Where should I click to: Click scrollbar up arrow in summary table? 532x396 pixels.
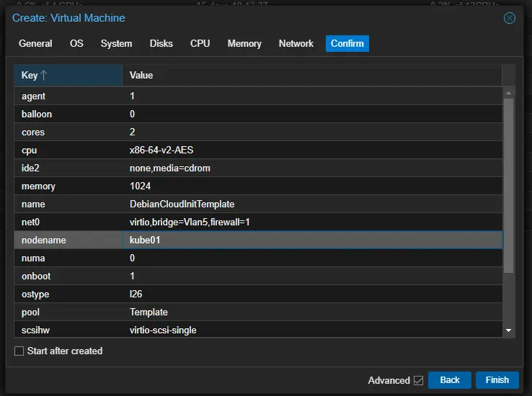(509, 93)
